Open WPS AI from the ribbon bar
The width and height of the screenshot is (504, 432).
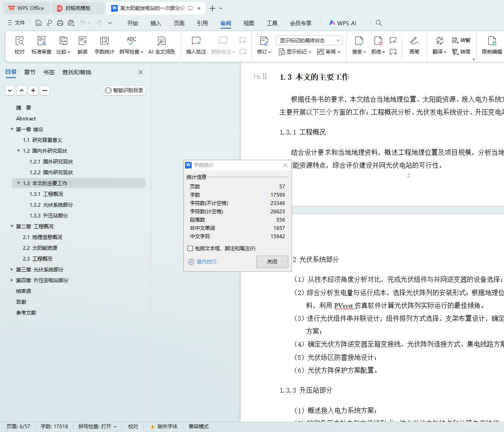(343, 23)
